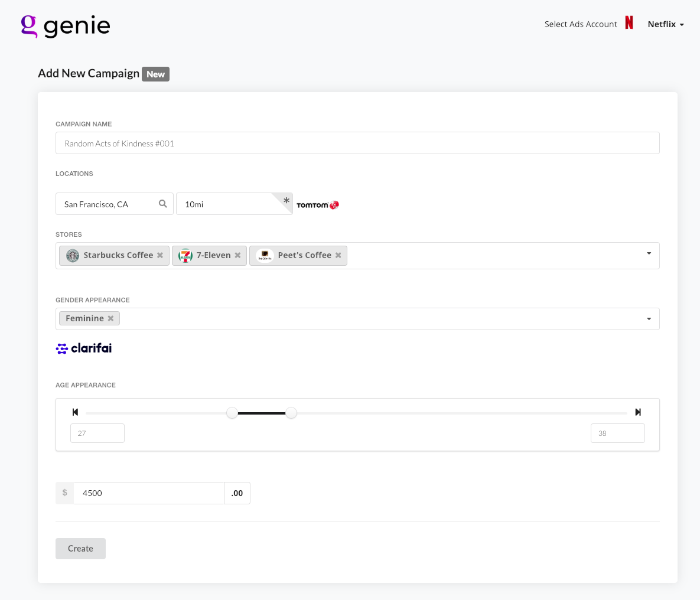This screenshot has width=700, height=600.
Task: Click the asterisk on radius field
Action: coord(286,201)
